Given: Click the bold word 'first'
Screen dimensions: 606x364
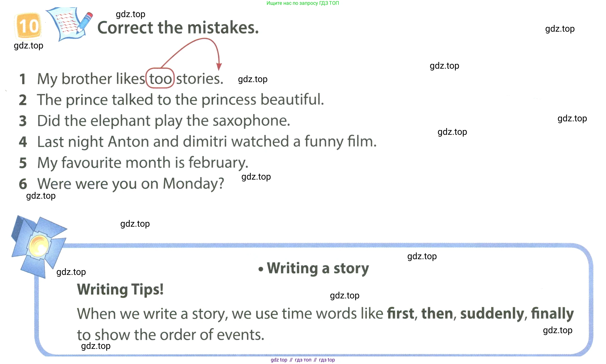Looking at the screenshot, I should tap(401, 313).
